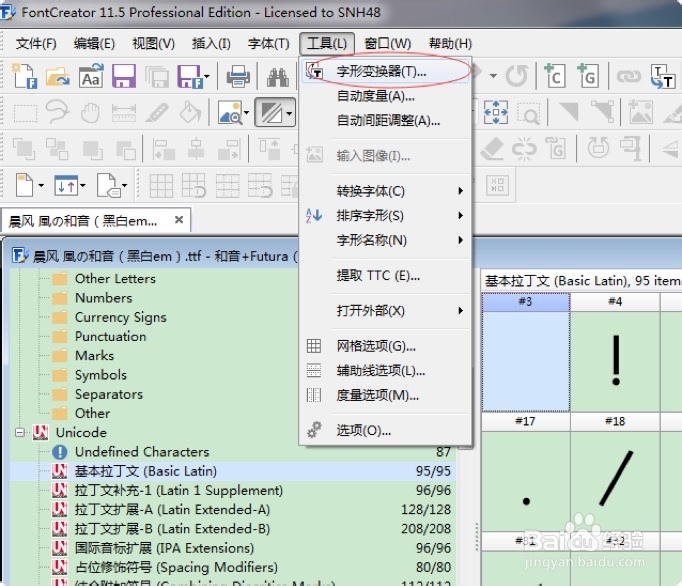
Task: Close the 晨风 風の和音 document tab
Action: click(x=179, y=220)
